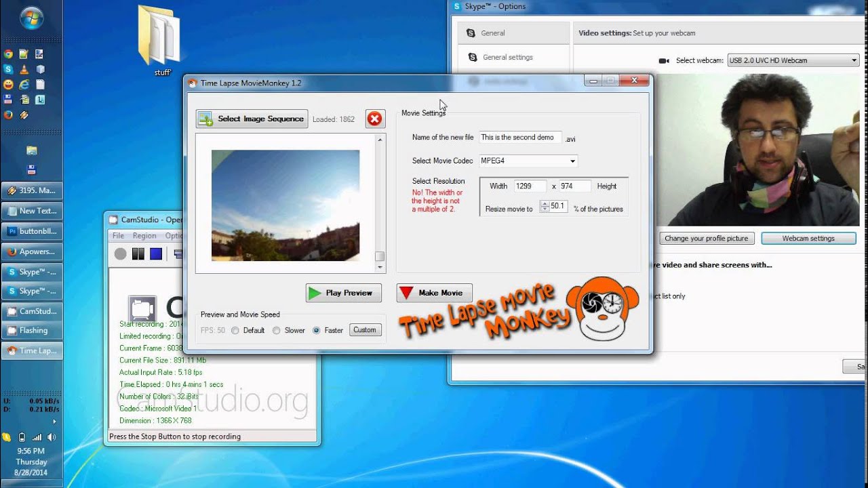Launch Skype from quick launch icons
This screenshot has height=488, width=868.
(8, 69)
